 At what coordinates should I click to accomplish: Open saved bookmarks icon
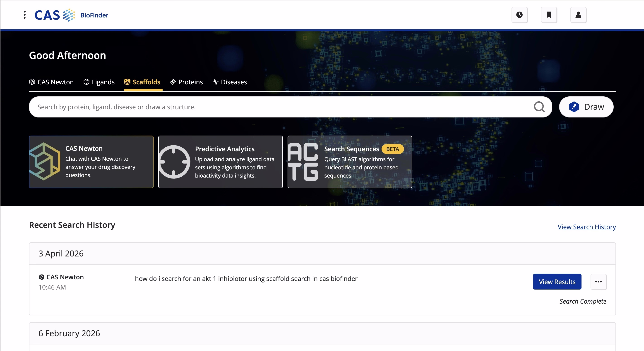point(549,15)
